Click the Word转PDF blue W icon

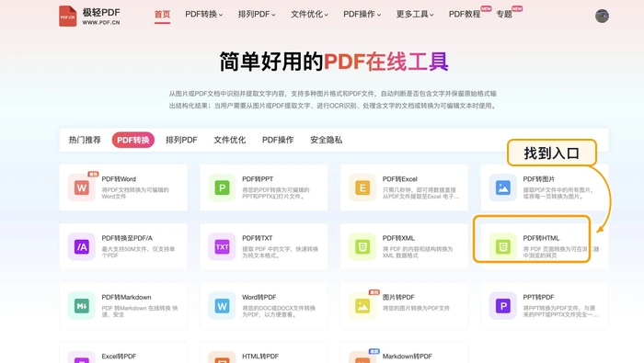click(x=223, y=306)
